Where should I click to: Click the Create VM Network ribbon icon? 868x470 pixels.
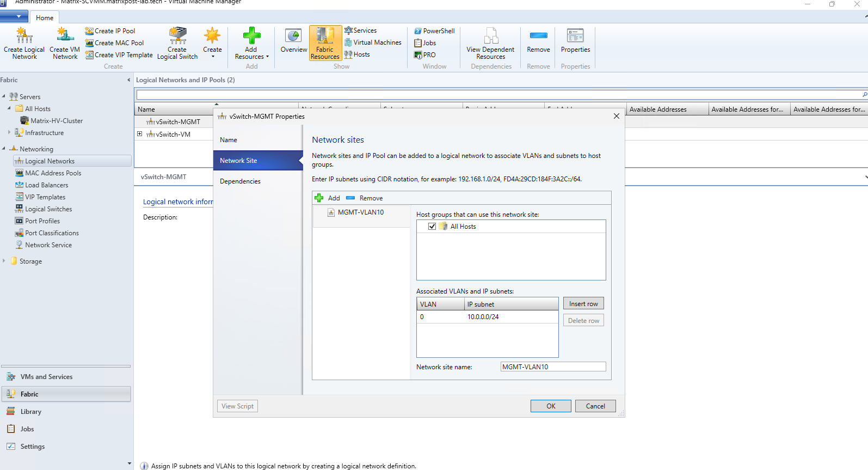(65, 43)
